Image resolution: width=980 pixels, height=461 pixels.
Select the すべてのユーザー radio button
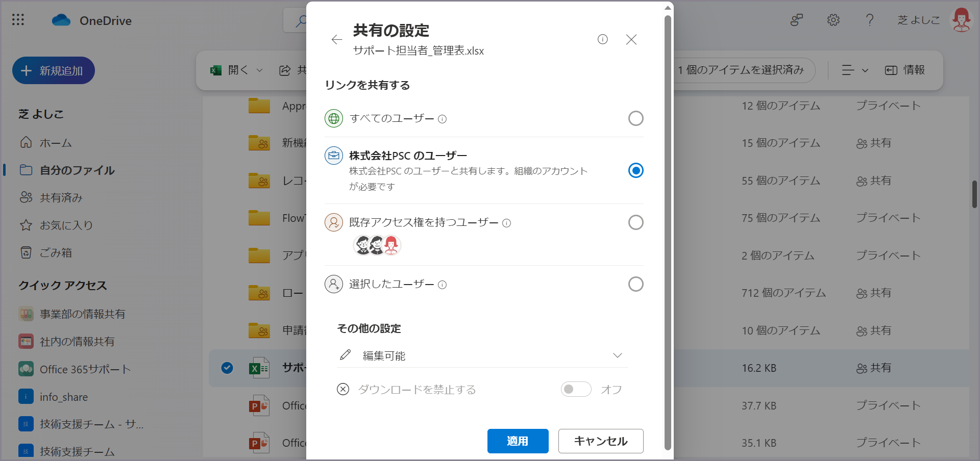point(635,118)
